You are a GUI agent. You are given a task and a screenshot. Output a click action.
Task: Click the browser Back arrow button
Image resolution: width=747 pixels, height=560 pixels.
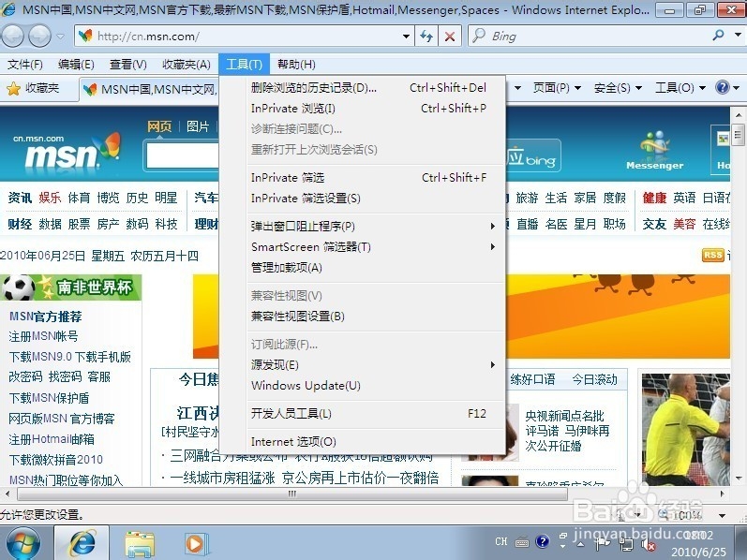13,36
